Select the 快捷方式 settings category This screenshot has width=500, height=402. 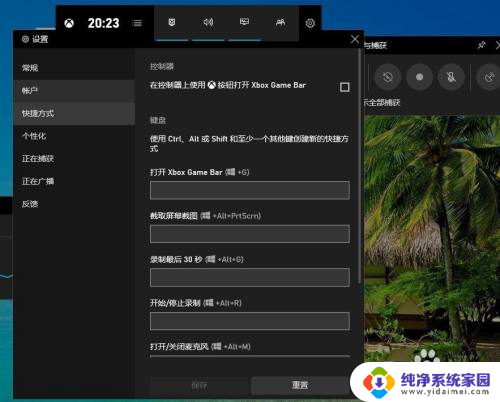click(74, 113)
